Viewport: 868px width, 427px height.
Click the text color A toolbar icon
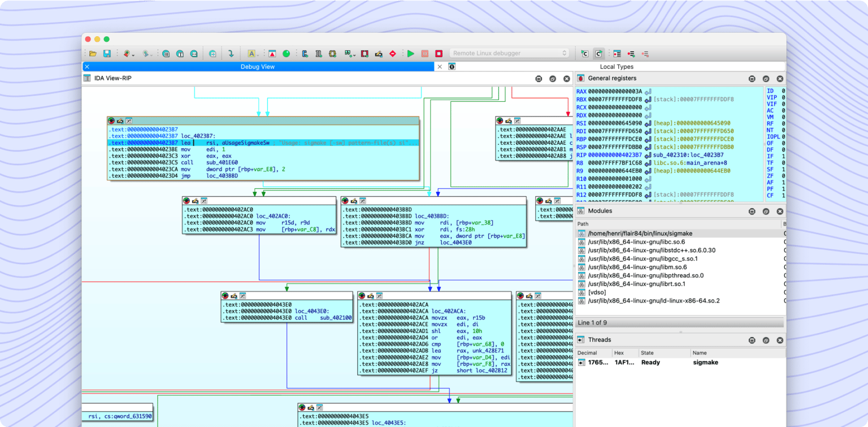click(253, 53)
